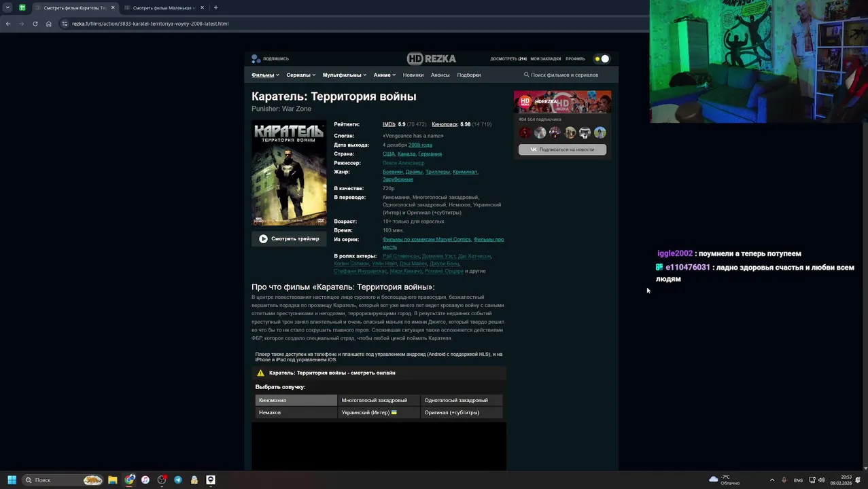Viewport: 868px width, 489px height.
Task: Open the Триллеры genre link
Action: pyautogui.click(x=438, y=172)
